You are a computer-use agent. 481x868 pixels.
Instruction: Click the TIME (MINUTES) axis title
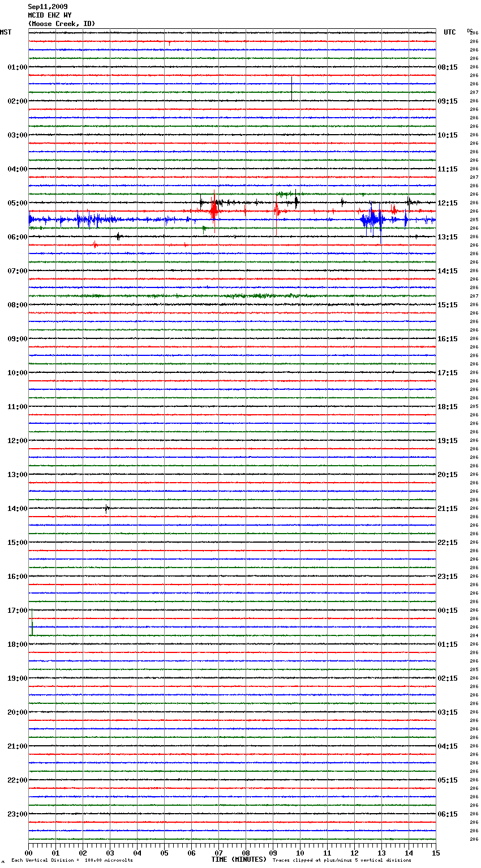point(239,860)
